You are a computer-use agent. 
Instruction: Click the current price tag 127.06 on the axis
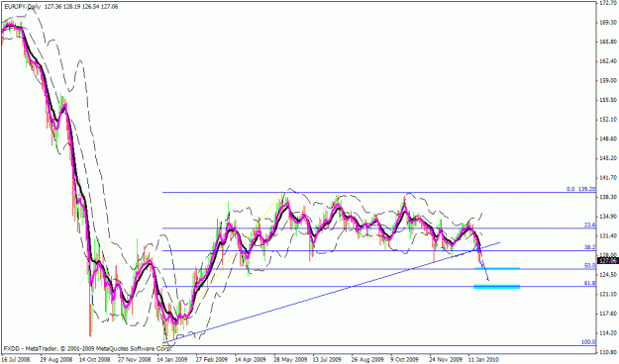tap(607, 261)
